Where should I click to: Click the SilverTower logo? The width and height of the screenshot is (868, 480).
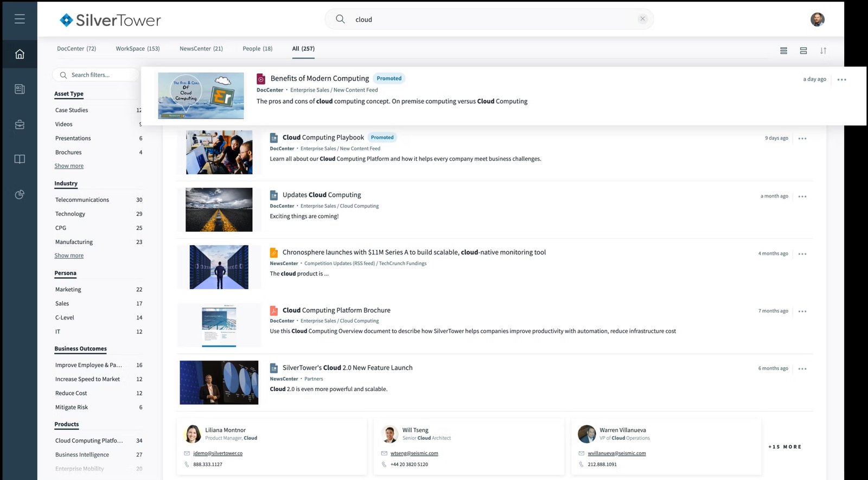tap(110, 20)
